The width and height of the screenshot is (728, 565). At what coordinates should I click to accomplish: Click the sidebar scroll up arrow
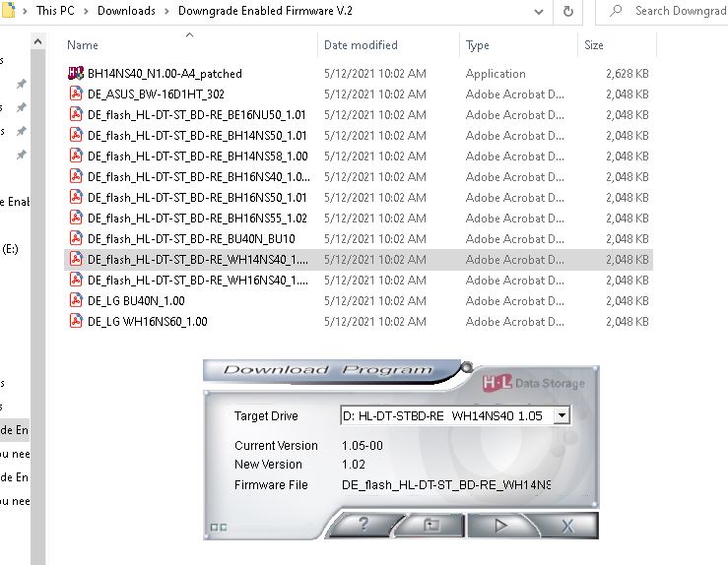[38, 42]
